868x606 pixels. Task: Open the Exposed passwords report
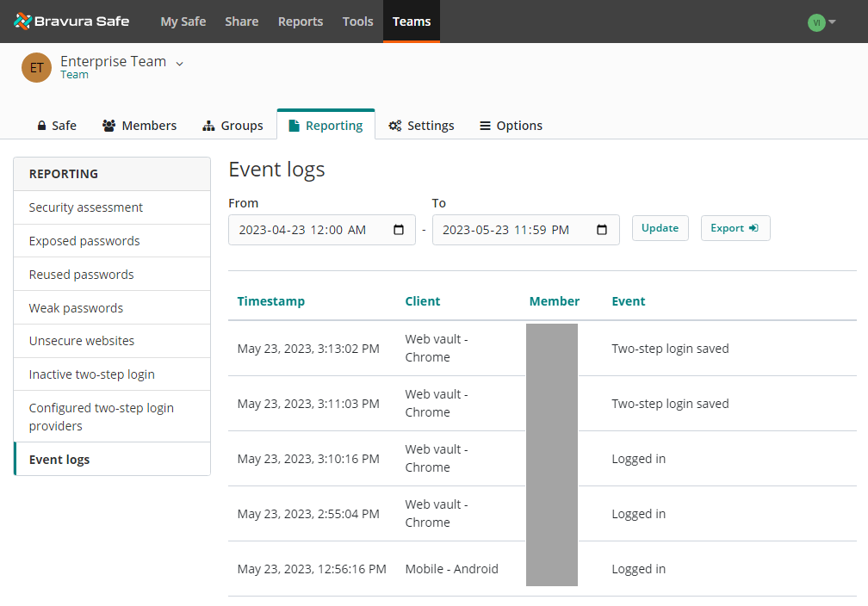(84, 241)
